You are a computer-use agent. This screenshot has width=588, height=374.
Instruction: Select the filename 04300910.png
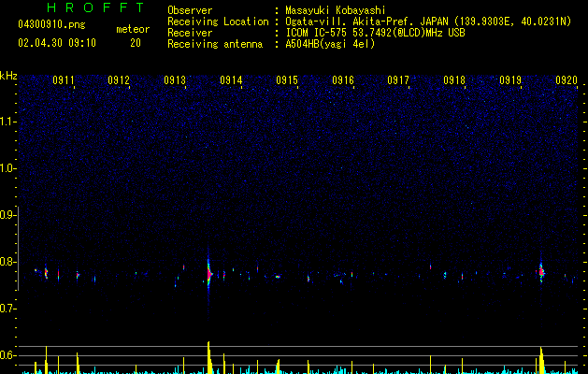coord(51,24)
